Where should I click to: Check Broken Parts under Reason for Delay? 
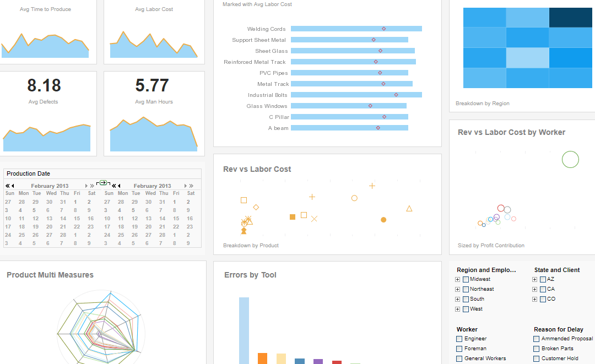point(535,348)
